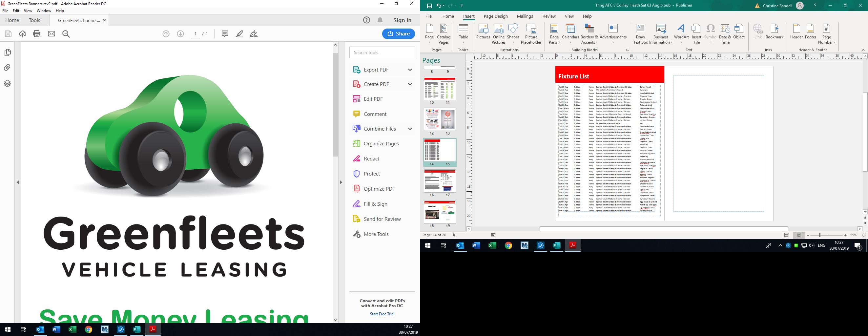Open page thumbnails panel in Acrobat sidebar
Image resolution: width=868 pixels, height=336 pixels.
pyautogui.click(x=8, y=52)
